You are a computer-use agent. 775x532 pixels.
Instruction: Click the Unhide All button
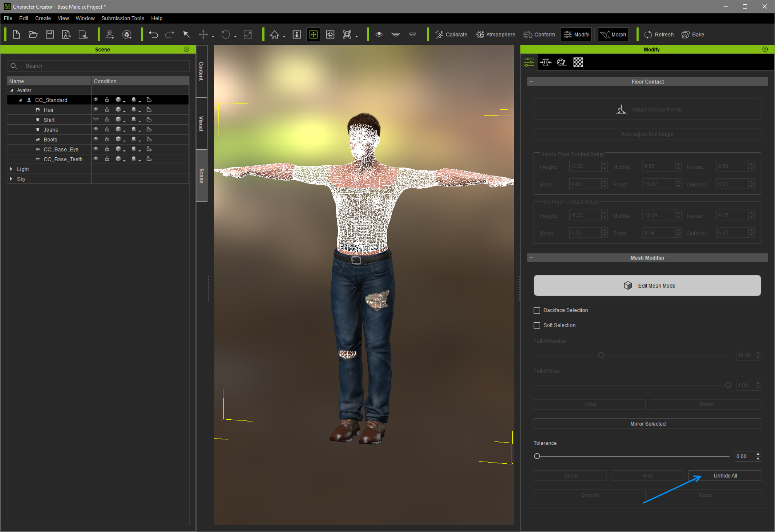(725, 476)
